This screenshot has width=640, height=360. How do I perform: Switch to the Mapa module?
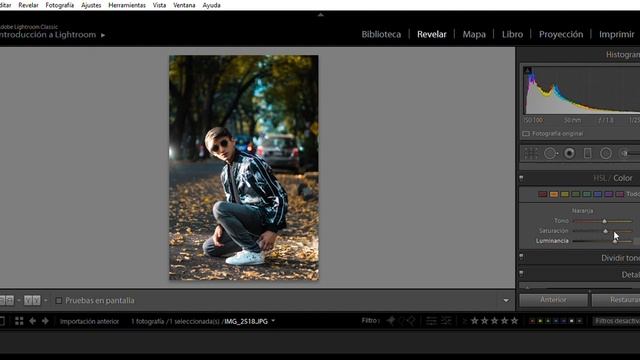(474, 34)
